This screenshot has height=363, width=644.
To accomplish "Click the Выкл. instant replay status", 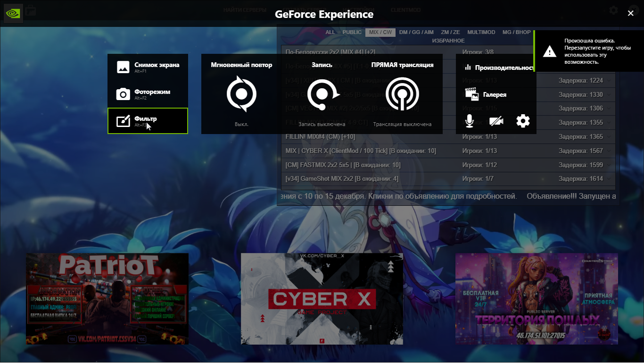I will click(x=241, y=124).
